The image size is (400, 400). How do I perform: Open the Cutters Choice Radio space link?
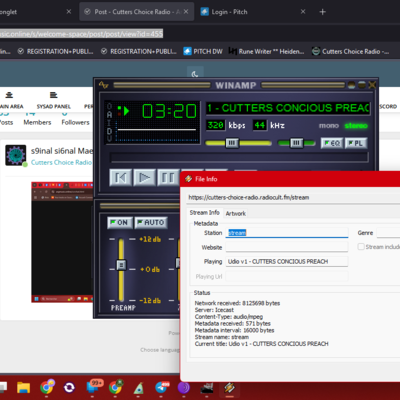[x=62, y=162]
